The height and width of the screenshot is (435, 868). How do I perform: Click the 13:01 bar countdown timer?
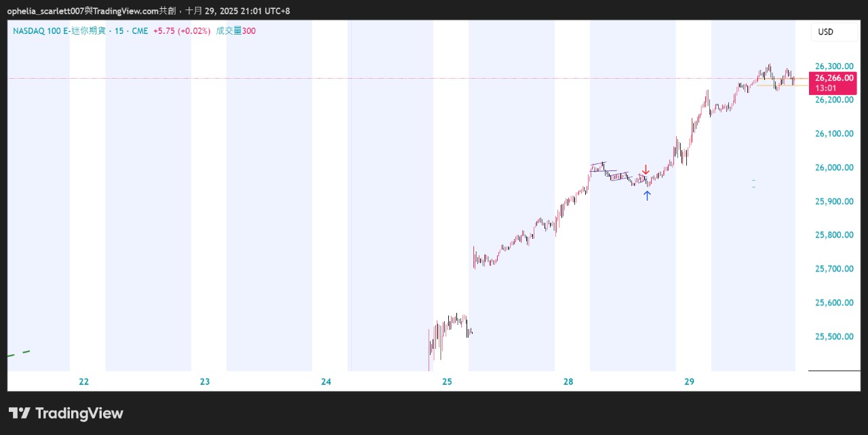coord(825,88)
